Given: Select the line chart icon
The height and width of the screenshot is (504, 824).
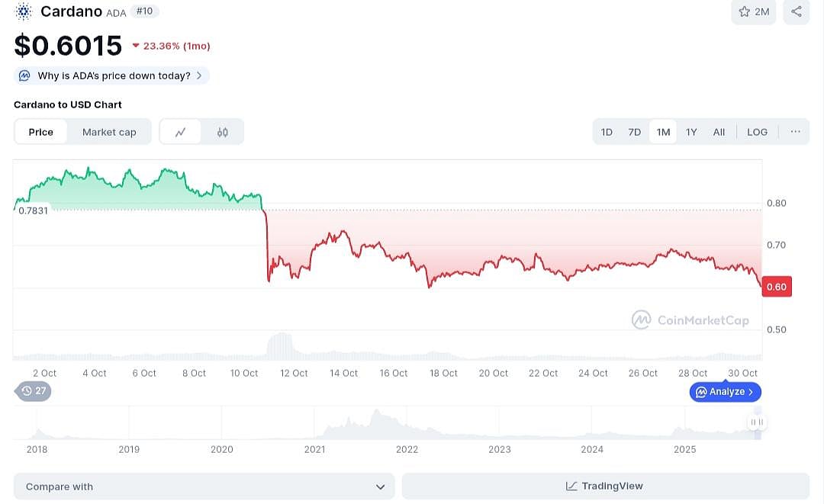Looking at the screenshot, I should click(x=181, y=131).
